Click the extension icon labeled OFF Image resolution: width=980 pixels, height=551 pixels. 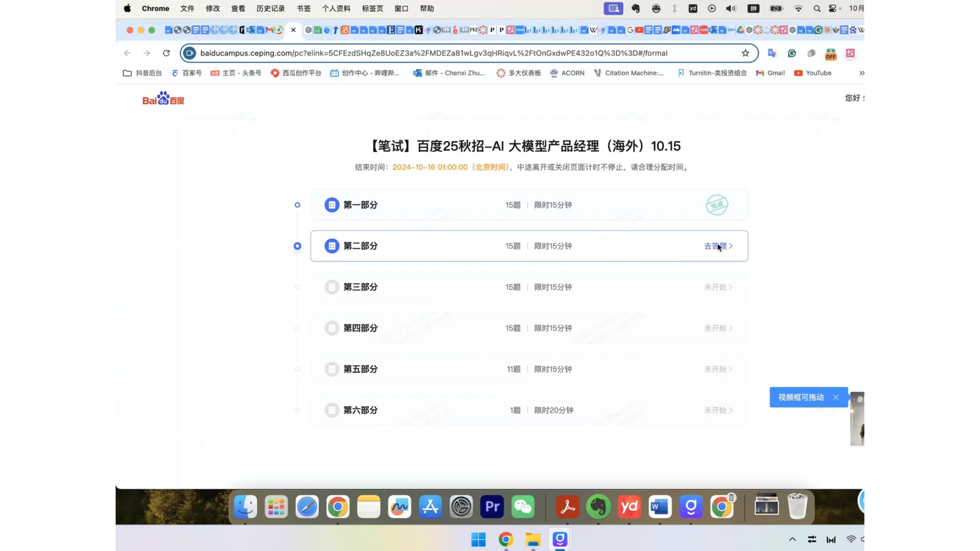(831, 54)
